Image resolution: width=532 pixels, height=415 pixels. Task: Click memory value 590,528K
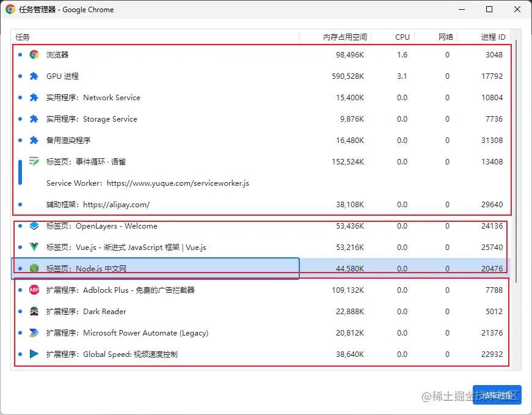pos(348,76)
